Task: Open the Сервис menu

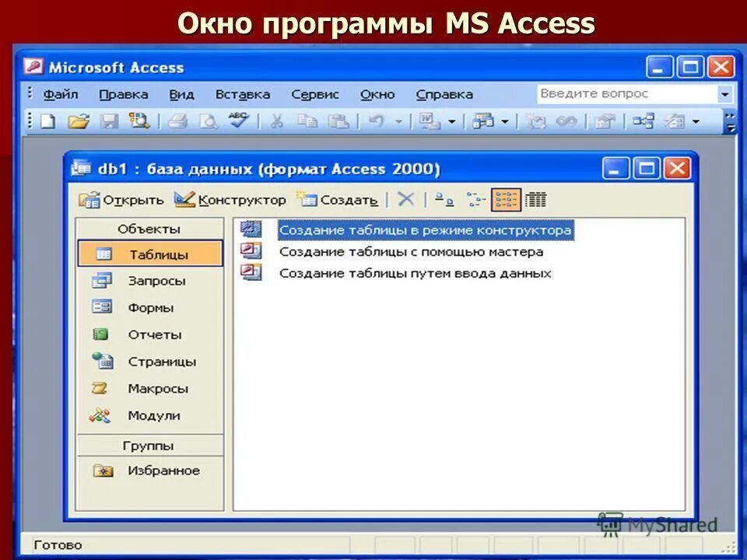Action: (315, 94)
